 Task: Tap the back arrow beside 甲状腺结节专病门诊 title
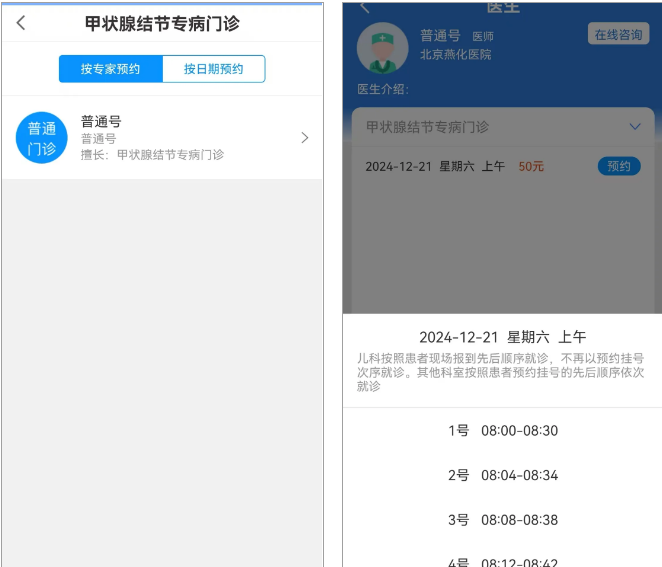pyautogui.click(x=21, y=23)
